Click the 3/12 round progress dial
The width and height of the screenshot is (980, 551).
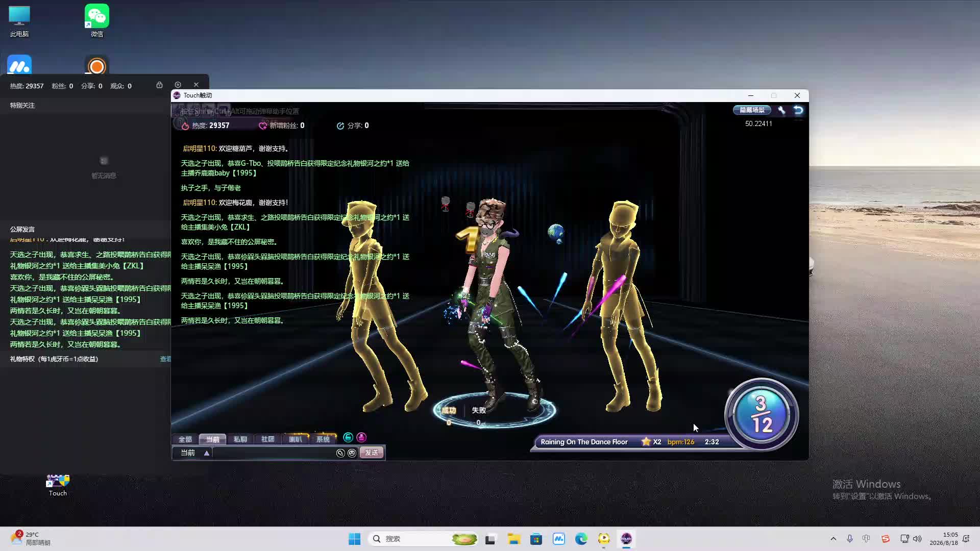[x=761, y=414]
